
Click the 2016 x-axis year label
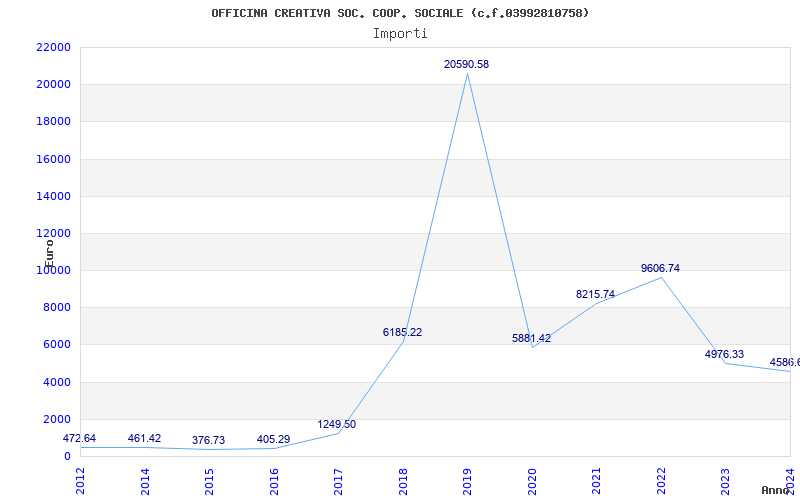coord(274,481)
